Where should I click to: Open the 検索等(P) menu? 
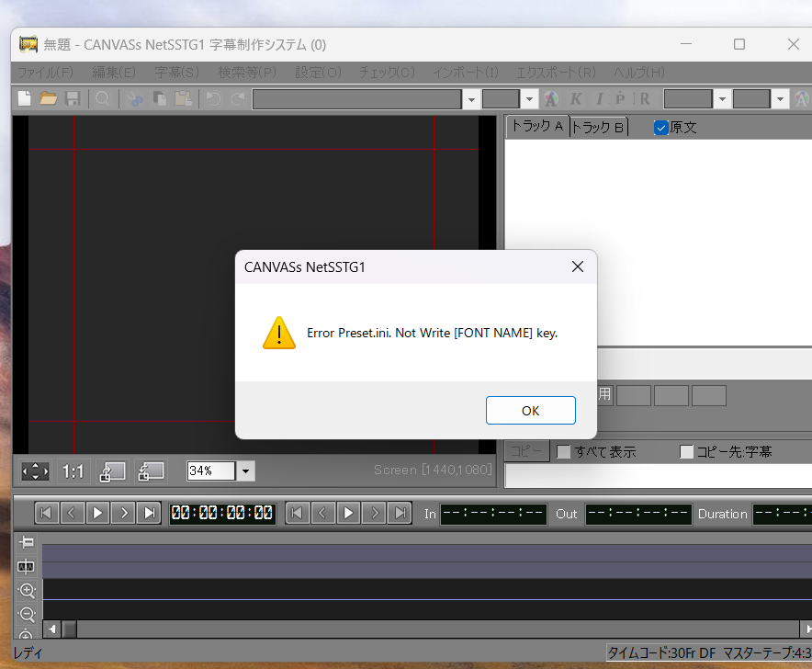[247, 72]
